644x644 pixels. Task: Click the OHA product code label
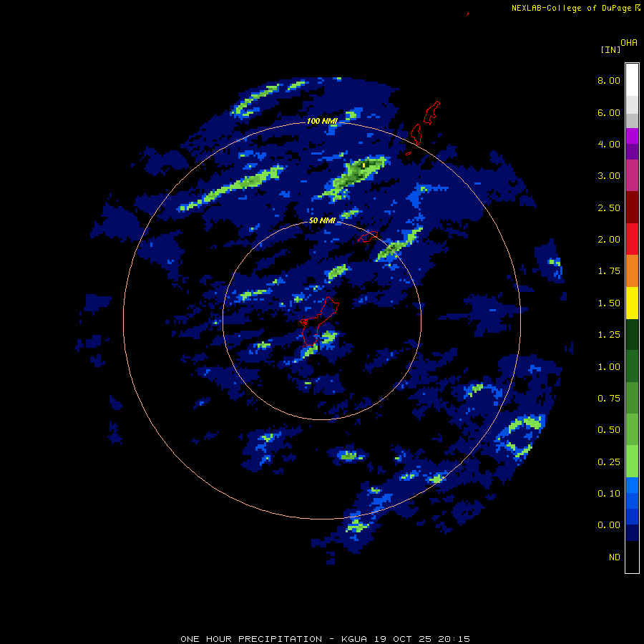tap(629, 43)
